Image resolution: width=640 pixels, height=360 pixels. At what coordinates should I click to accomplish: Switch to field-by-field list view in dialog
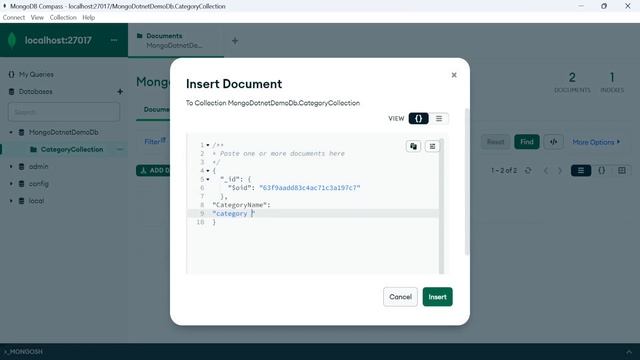[x=439, y=118]
